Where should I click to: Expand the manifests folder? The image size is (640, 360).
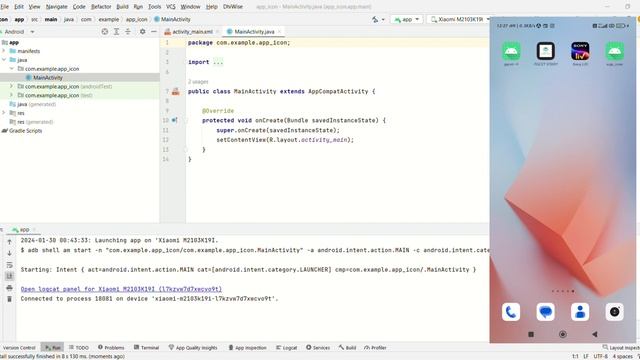click(x=4, y=51)
